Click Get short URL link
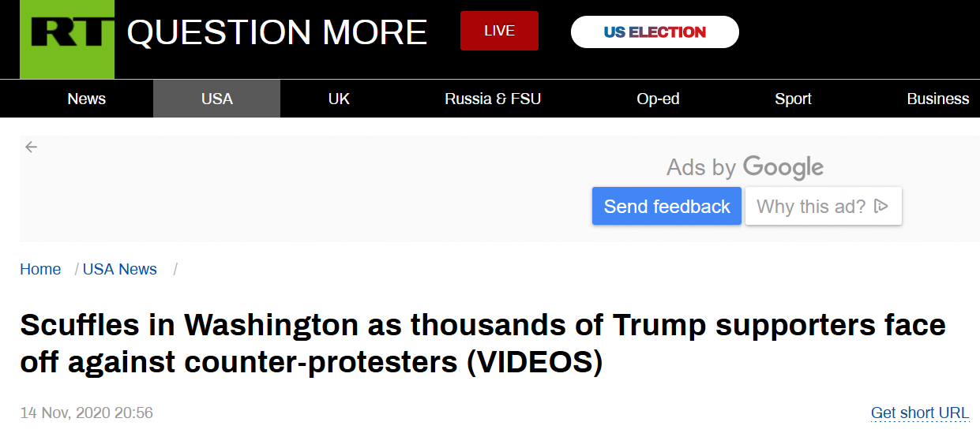 [x=919, y=413]
